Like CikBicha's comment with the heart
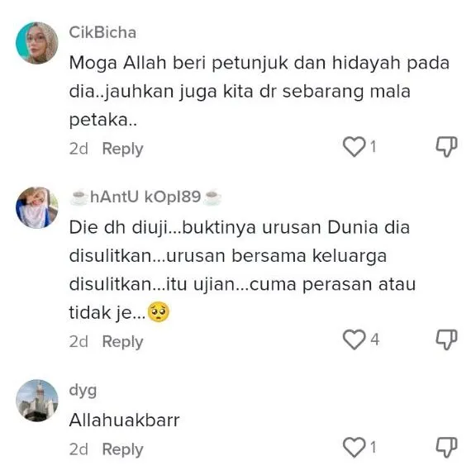The width and height of the screenshot is (476, 470). pos(354,147)
